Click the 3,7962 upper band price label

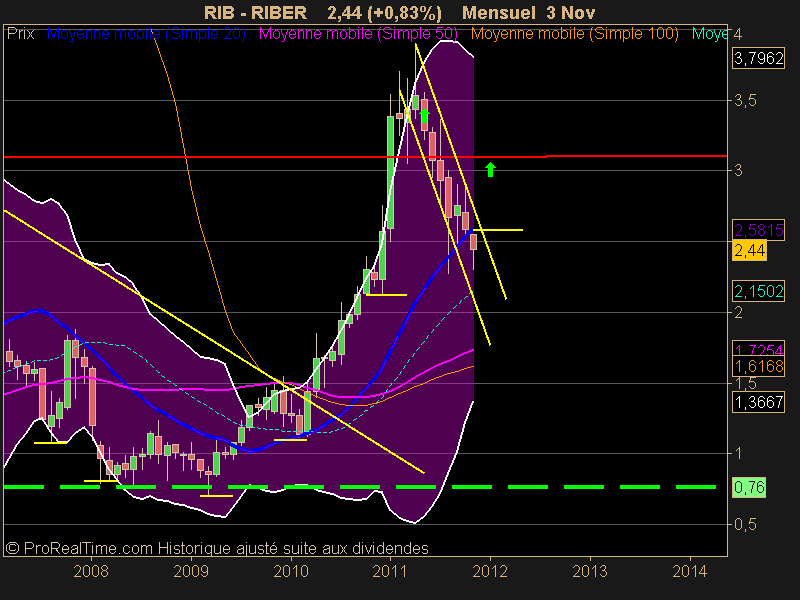758,59
